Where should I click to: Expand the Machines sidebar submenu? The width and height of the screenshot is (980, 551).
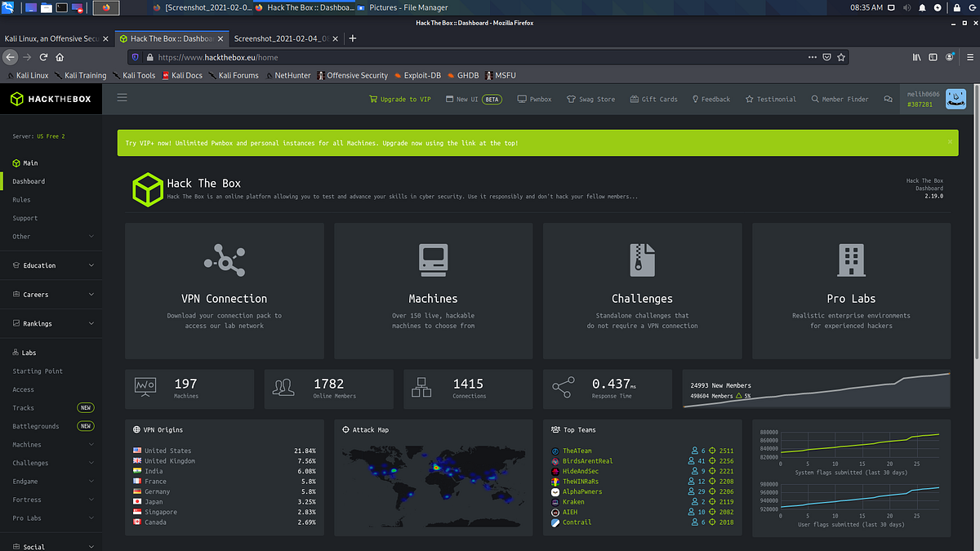[x=52, y=445]
